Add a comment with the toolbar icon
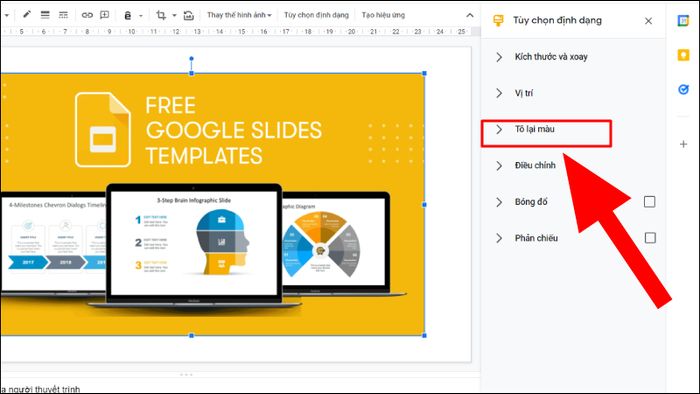 pos(104,15)
